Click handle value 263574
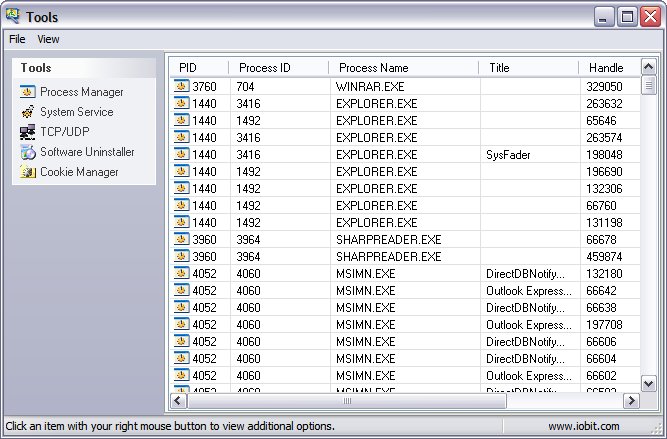Image resolution: width=667 pixels, height=439 pixels. (x=604, y=137)
